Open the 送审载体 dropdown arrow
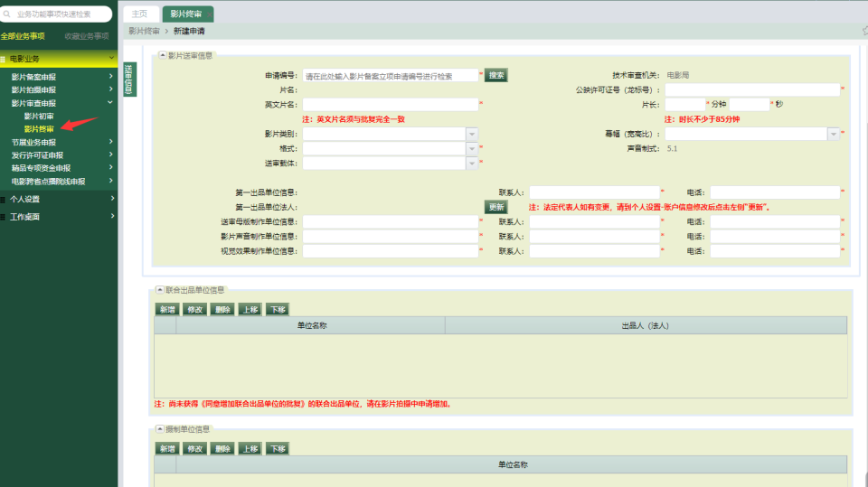The image size is (868, 487). tap(472, 164)
